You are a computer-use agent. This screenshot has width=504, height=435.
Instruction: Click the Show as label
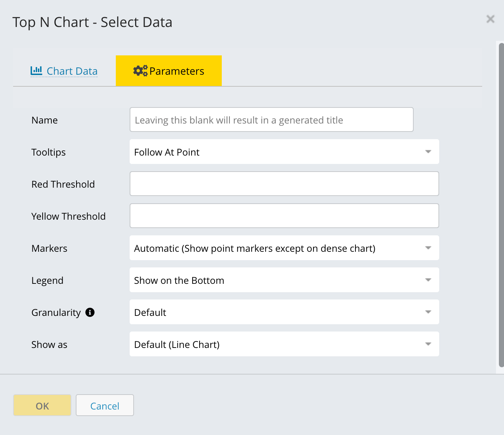coord(50,345)
